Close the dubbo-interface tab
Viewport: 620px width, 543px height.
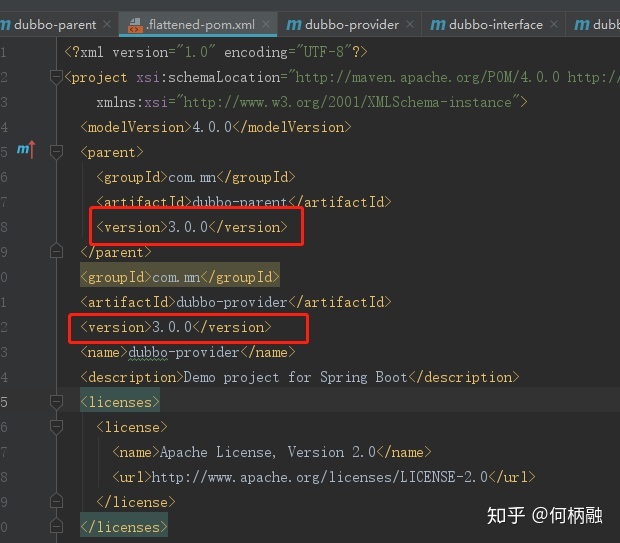click(x=554, y=25)
